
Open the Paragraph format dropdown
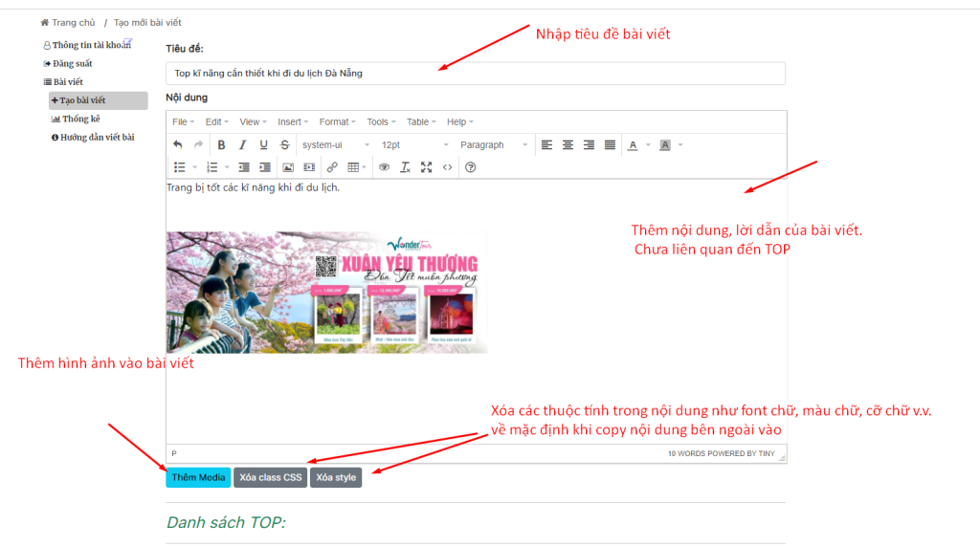coord(493,145)
